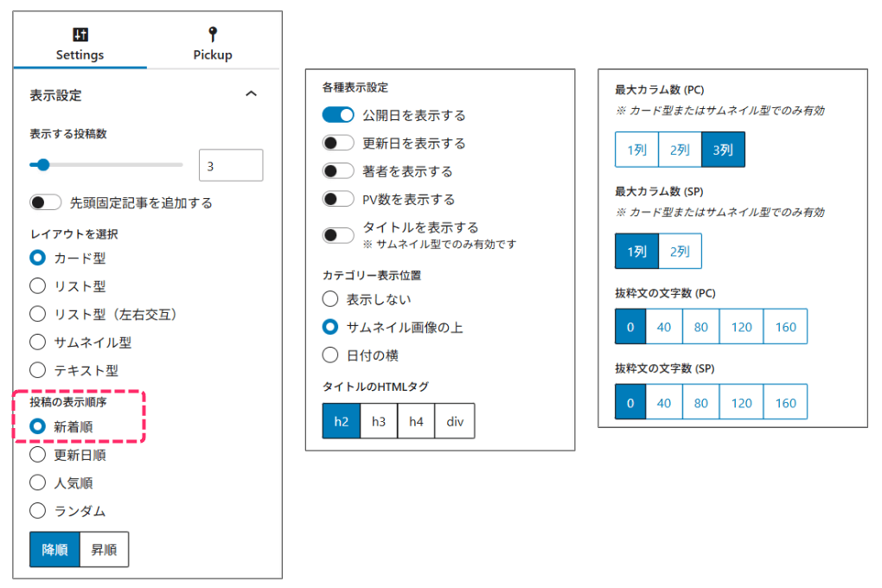Set title HTML tag to h2
The width and height of the screenshot is (882, 588).
tap(342, 421)
